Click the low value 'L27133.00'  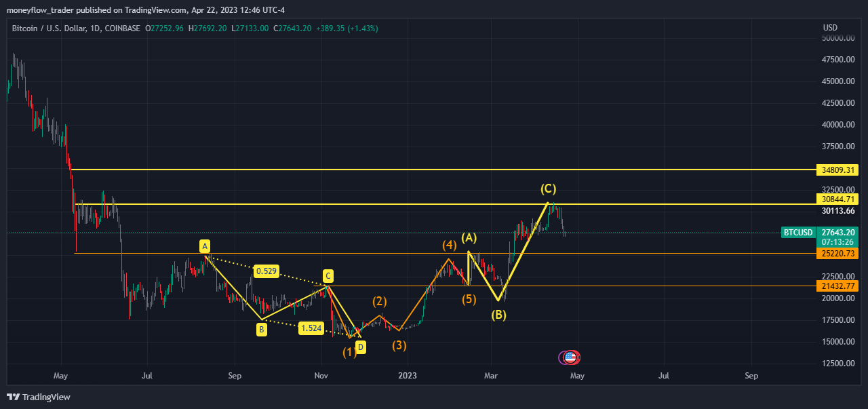(x=250, y=28)
